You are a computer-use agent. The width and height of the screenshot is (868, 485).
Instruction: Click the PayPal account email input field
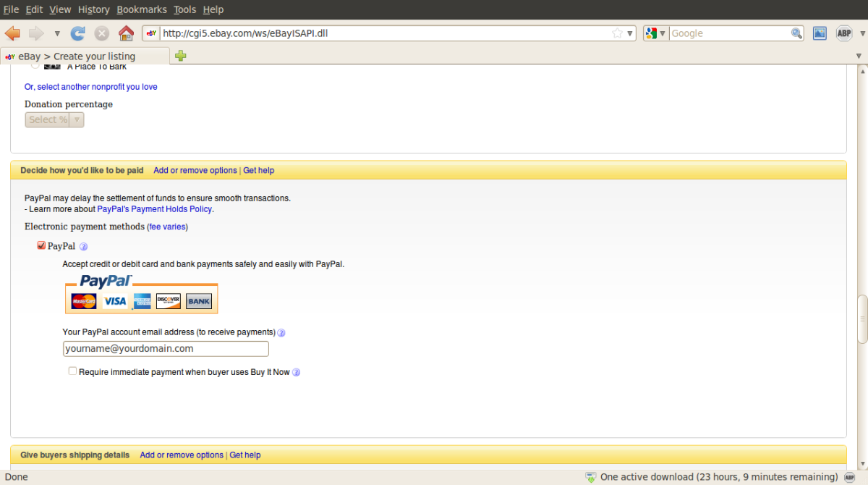click(166, 348)
